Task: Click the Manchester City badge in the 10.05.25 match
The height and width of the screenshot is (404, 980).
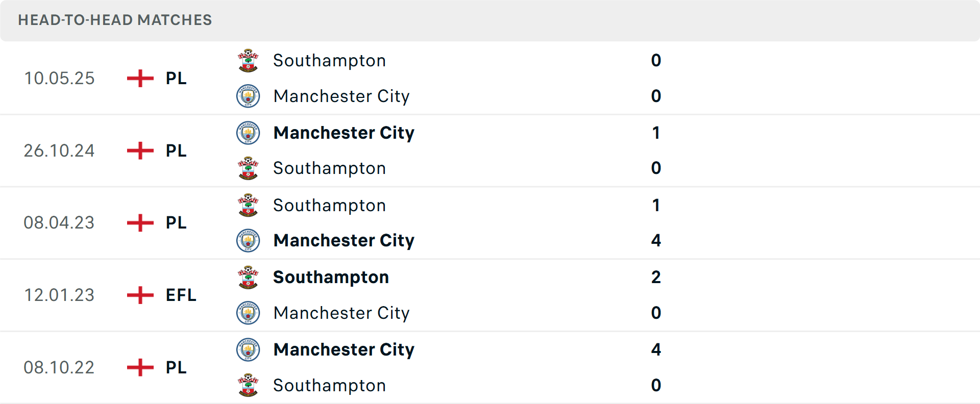Action: click(x=248, y=96)
